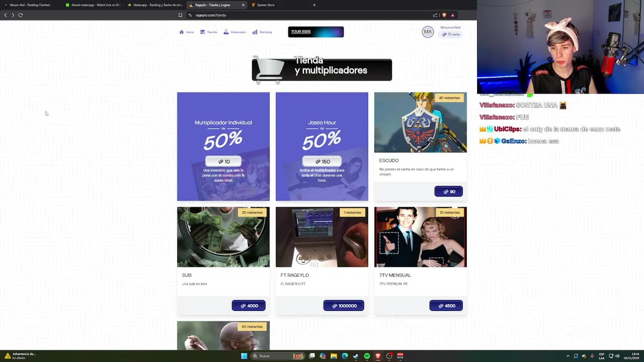Click the TOUR 2025 banner
Screen dimensions: 644x362
click(316, 32)
